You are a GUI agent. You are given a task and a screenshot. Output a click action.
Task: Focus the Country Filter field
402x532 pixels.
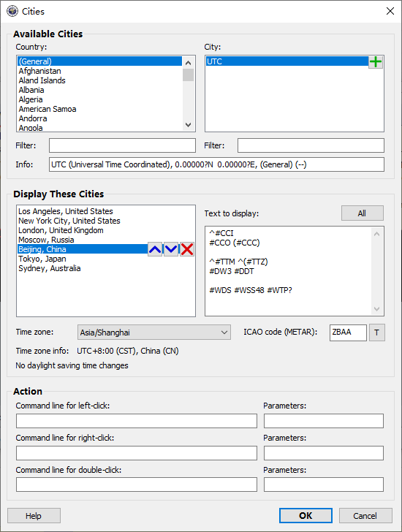coord(122,145)
